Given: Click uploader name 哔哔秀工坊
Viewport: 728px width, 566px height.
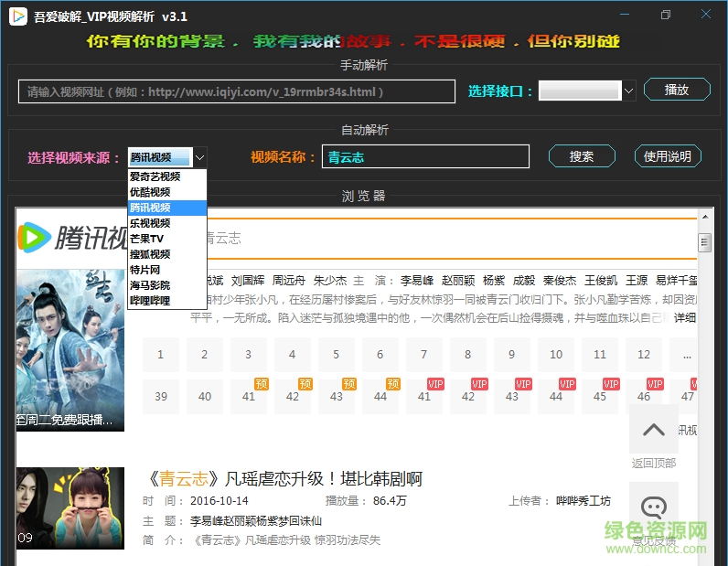Looking at the screenshot, I should [x=583, y=500].
